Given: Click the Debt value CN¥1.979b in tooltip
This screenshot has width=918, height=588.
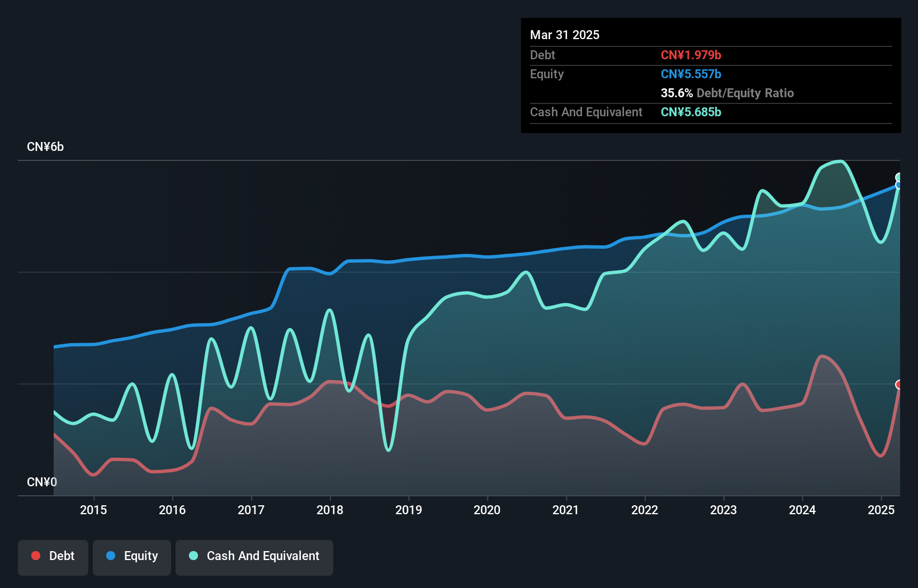Looking at the screenshot, I should click(x=691, y=55).
